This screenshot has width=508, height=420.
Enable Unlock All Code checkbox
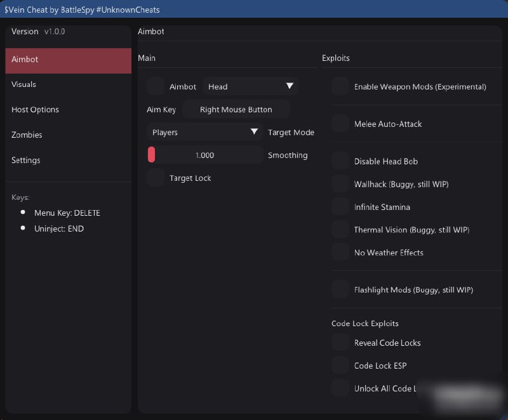[340, 388]
